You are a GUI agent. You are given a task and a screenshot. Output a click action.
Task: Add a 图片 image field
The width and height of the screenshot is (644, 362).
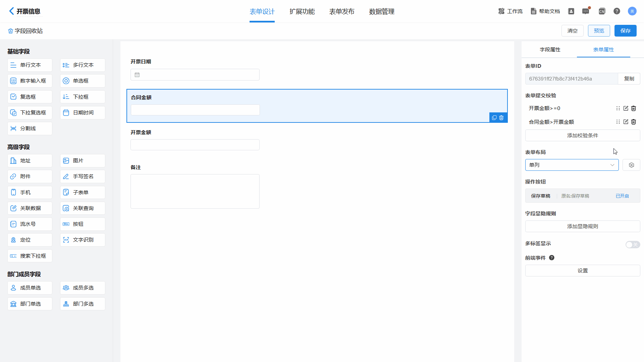click(83, 161)
